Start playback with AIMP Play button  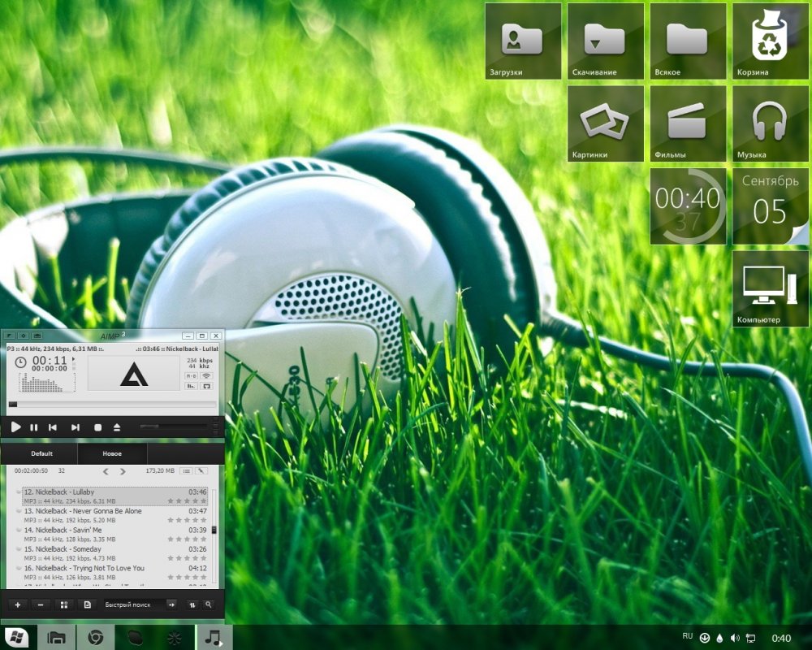tap(15, 427)
